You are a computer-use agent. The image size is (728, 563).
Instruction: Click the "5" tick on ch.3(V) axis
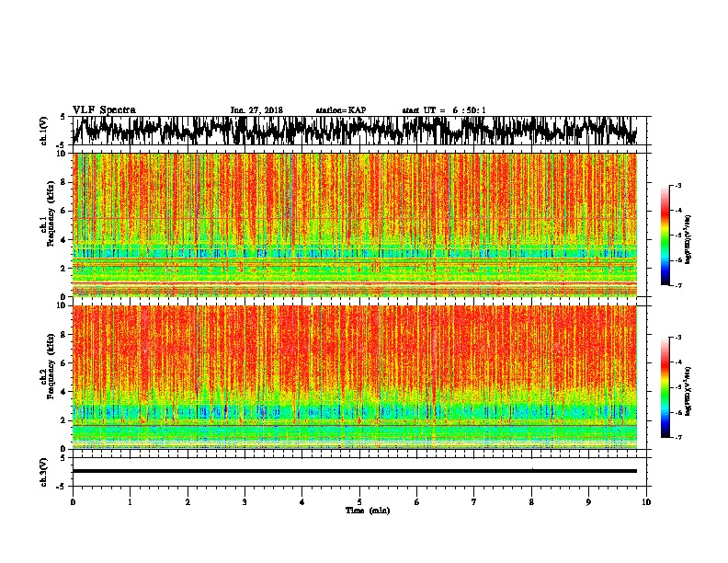[x=63, y=458]
